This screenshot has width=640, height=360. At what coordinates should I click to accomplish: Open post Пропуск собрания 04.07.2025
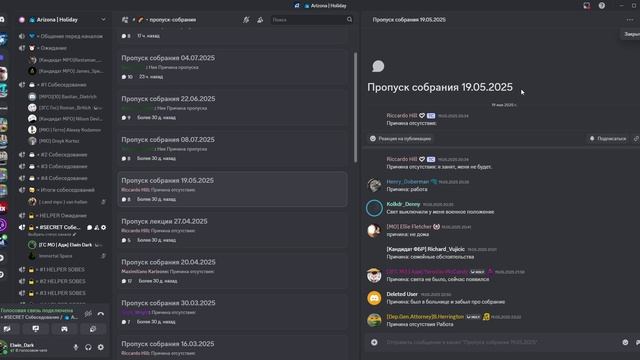coord(232,67)
